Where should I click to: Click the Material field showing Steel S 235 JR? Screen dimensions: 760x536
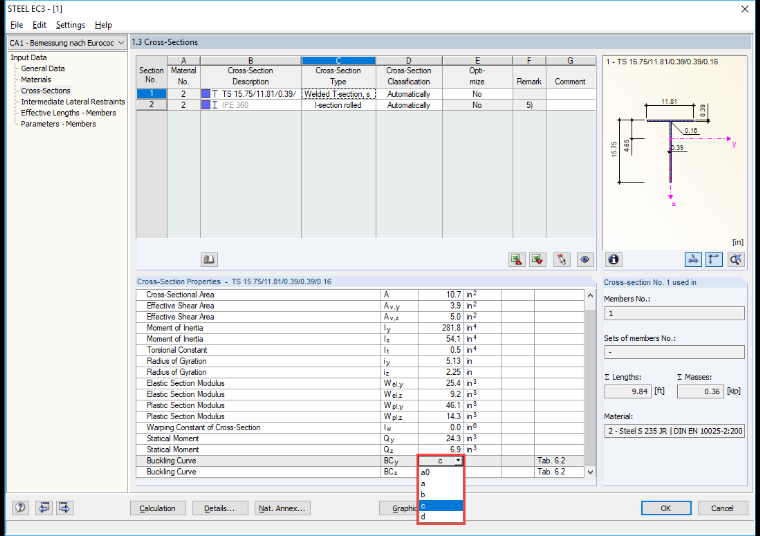(x=674, y=431)
